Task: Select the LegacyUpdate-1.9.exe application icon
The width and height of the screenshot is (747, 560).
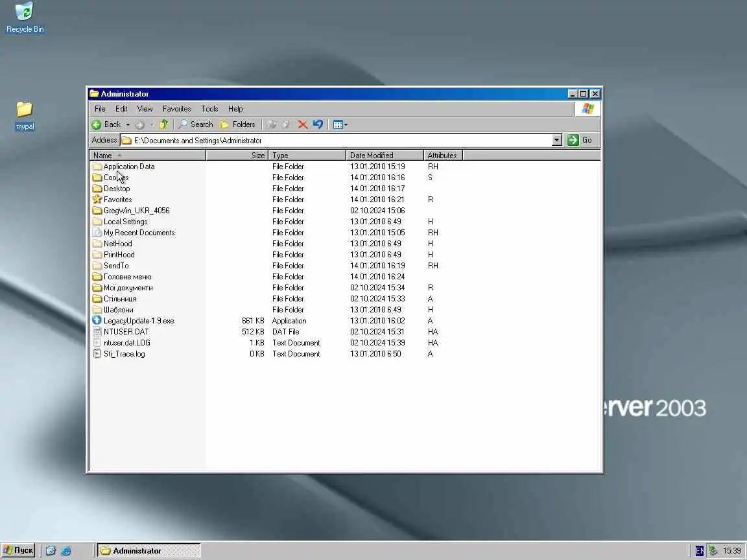Action: (x=97, y=320)
